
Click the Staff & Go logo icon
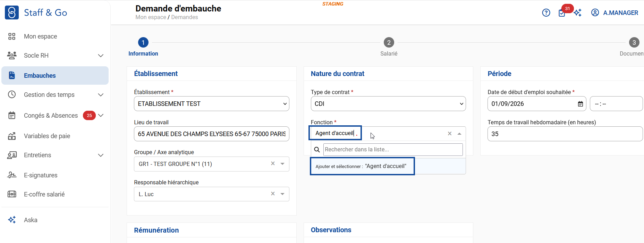12,12
